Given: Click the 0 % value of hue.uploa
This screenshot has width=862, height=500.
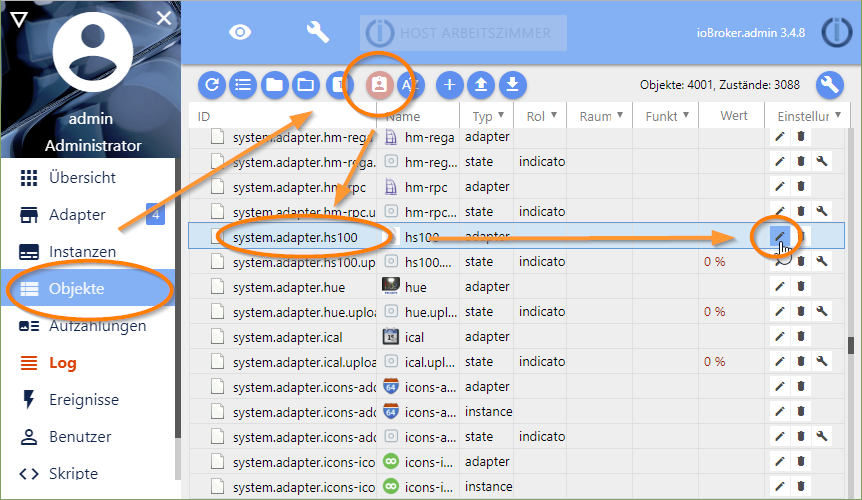Looking at the screenshot, I should coord(715,312).
